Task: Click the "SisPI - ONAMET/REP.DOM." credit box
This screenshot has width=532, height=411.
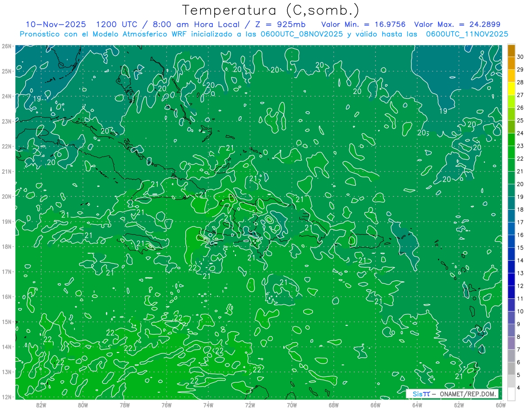Action: 453,394
